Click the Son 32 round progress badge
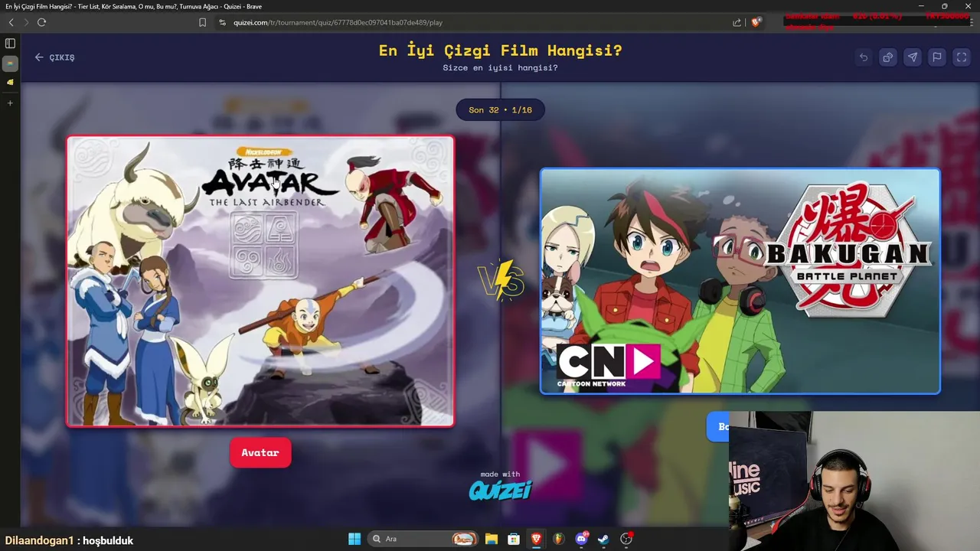This screenshot has width=980, height=551. pos(500,110)
